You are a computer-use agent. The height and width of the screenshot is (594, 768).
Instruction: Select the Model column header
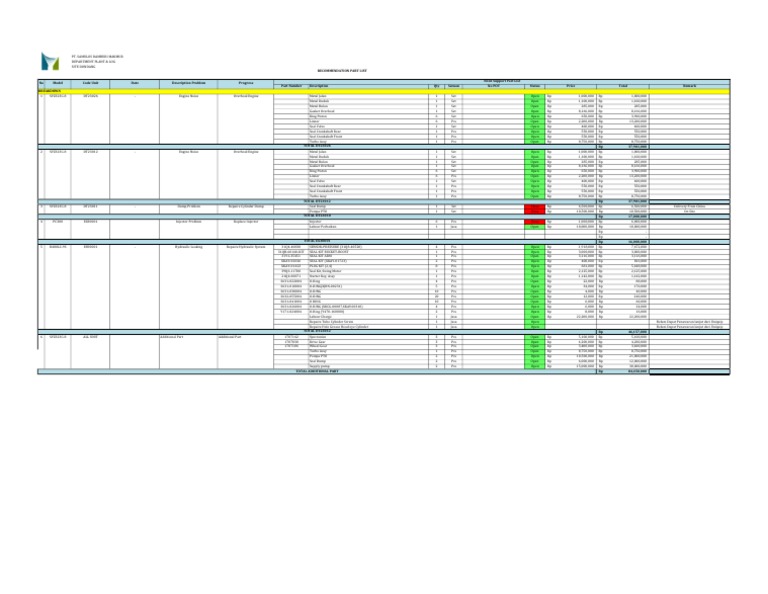57,84
